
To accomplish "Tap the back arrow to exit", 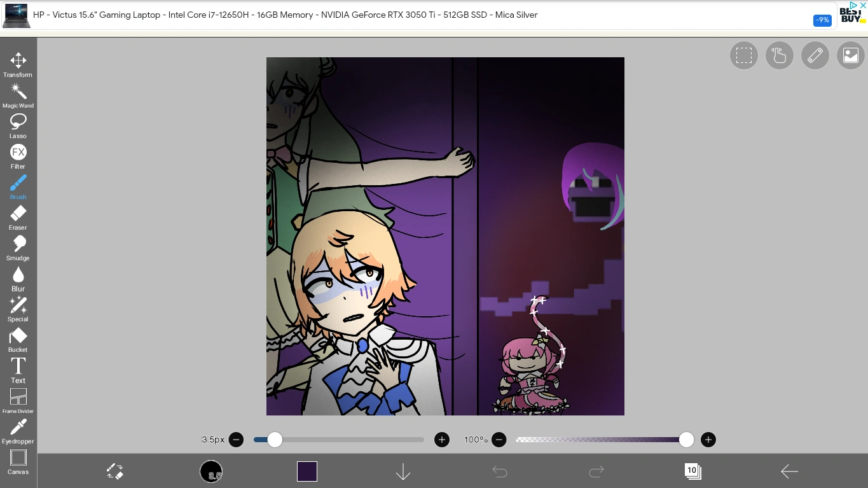I will [x=789, y=471].
